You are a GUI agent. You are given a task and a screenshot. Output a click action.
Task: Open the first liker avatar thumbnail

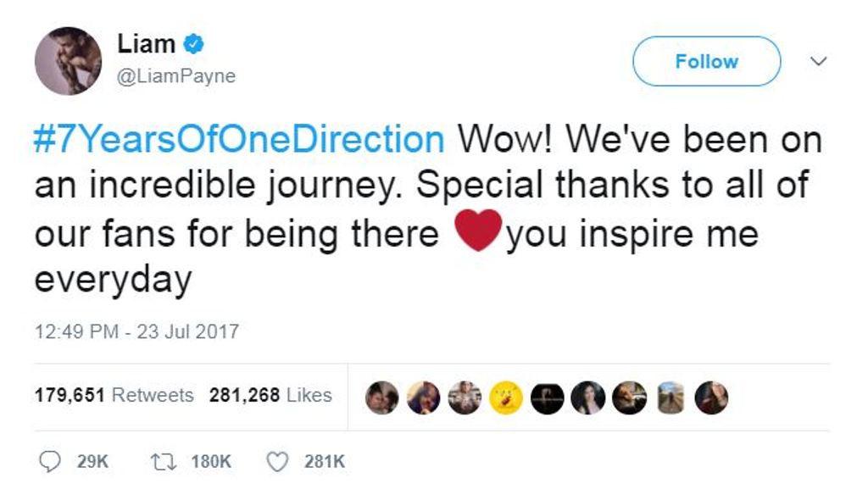(382, 397)
